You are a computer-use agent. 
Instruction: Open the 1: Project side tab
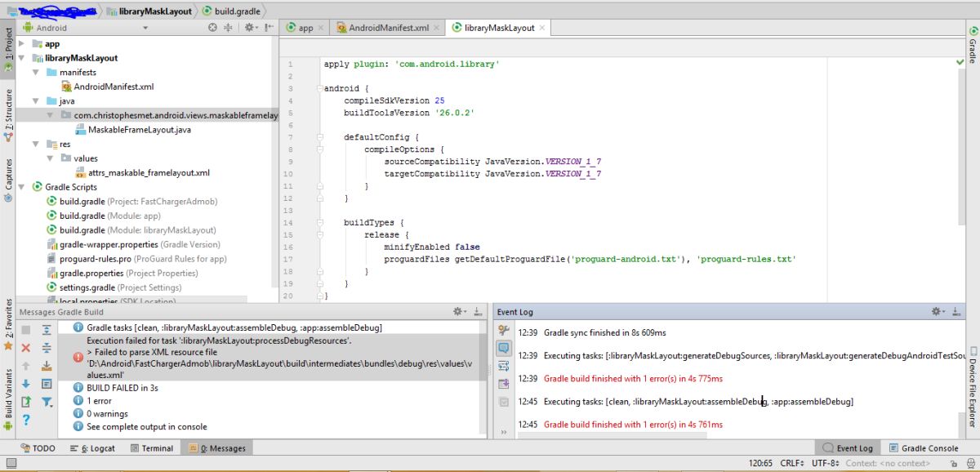8,49
